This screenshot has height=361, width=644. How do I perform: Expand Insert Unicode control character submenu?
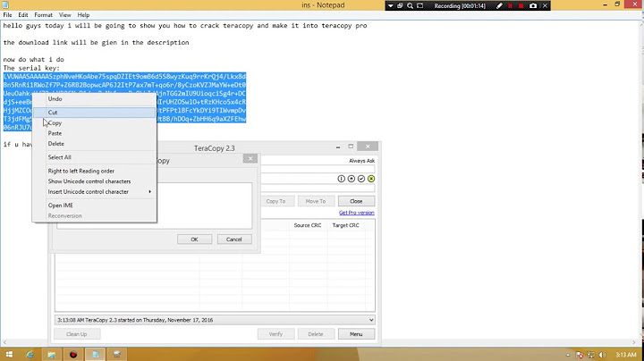pos(95,191)
